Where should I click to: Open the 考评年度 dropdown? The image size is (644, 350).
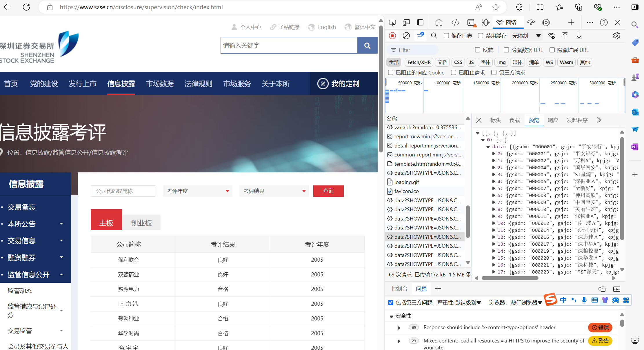pos(197,191)
